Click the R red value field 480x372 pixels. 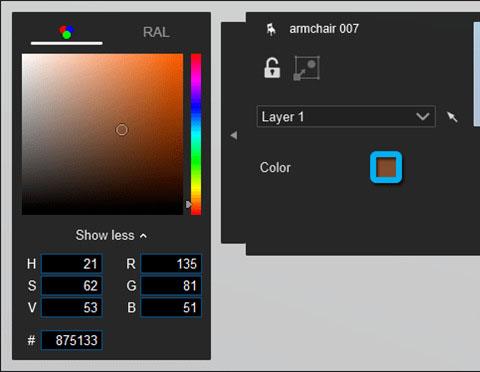(x=171, y=264)
